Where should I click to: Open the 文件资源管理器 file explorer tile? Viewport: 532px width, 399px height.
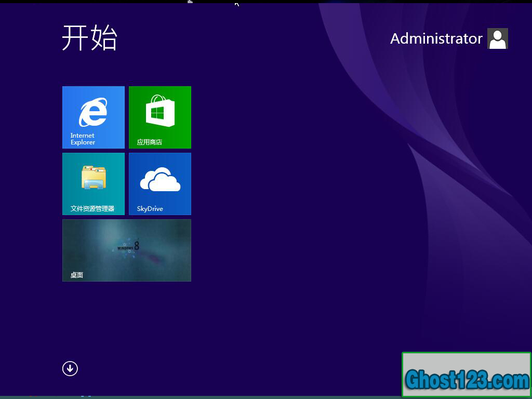(x=94, y=184)
